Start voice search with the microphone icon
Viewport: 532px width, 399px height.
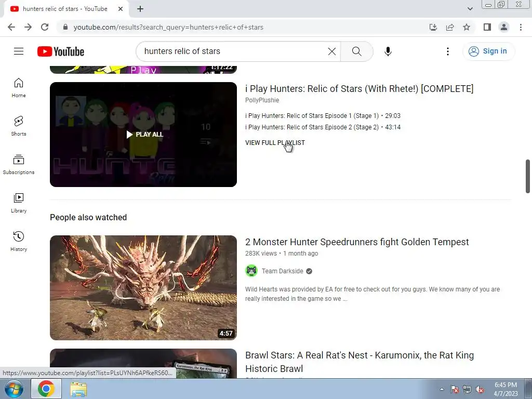(388, 51)
